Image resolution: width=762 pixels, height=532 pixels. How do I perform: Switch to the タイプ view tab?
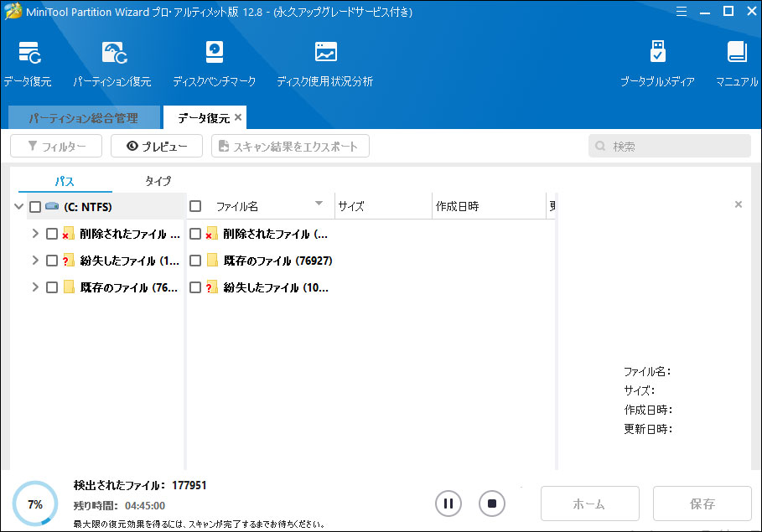[x=158, y=181]
